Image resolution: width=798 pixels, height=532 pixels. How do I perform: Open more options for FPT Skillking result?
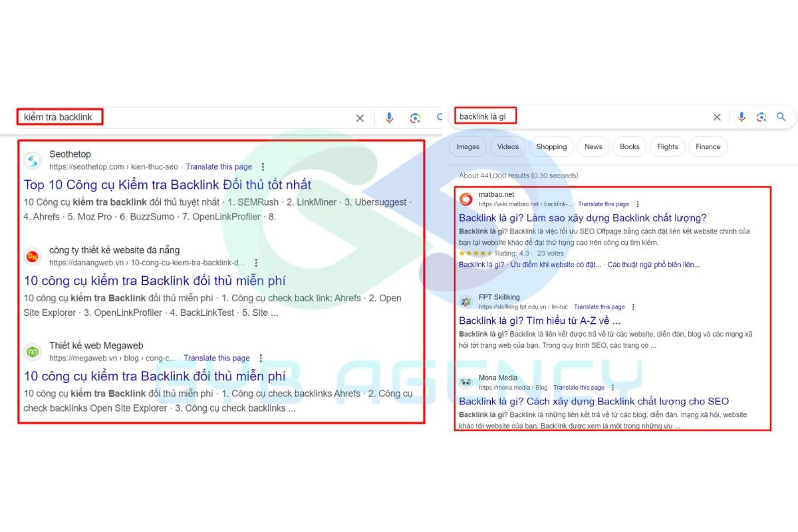pyautogui.click(x=633, y=307)
